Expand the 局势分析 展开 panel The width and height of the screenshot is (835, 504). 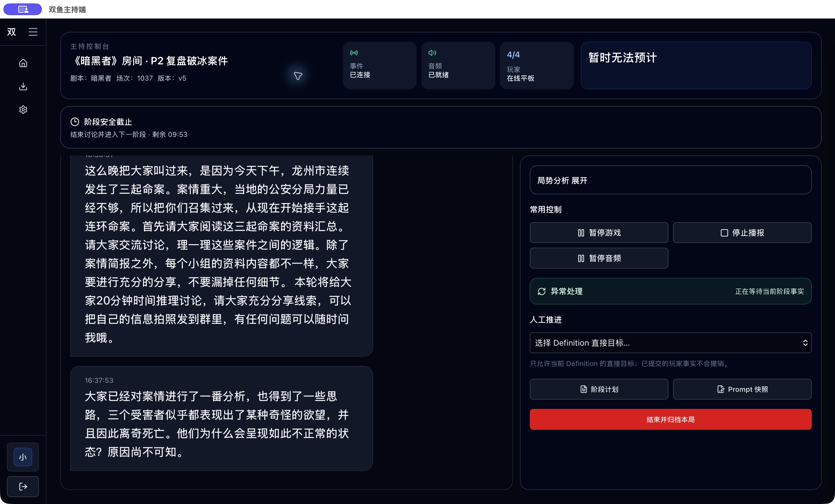click(670, 180)
